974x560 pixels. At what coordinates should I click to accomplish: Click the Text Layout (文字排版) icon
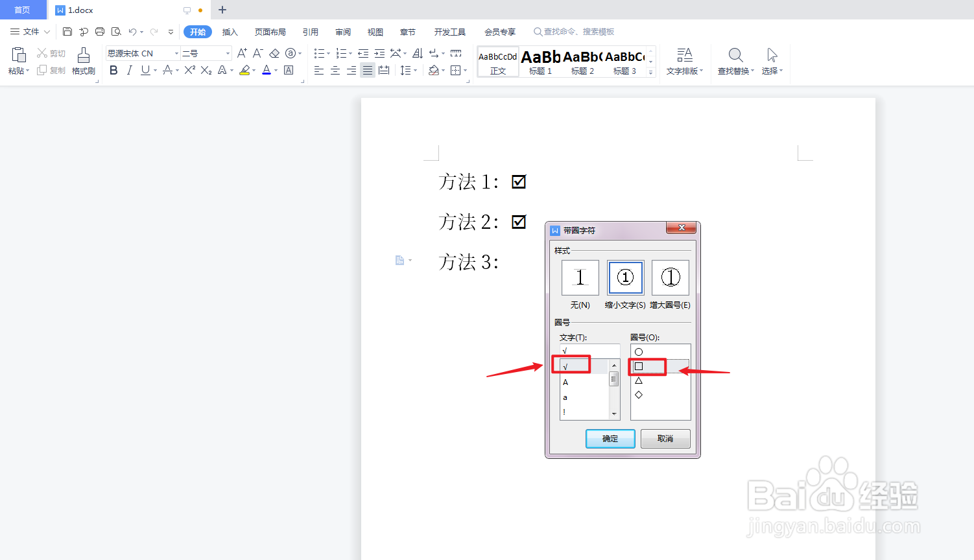point(684,55)
